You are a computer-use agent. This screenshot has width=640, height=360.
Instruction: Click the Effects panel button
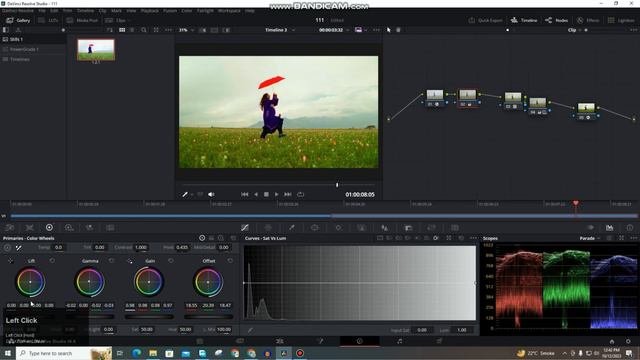coord(588,20)
